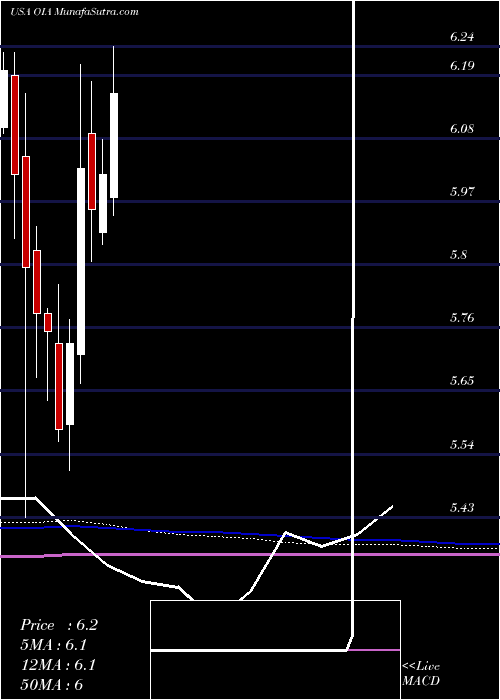The height and width of the screenshot is (700, 500).
Task: Click the last white candlestick on the right
Action: (114, 145)
